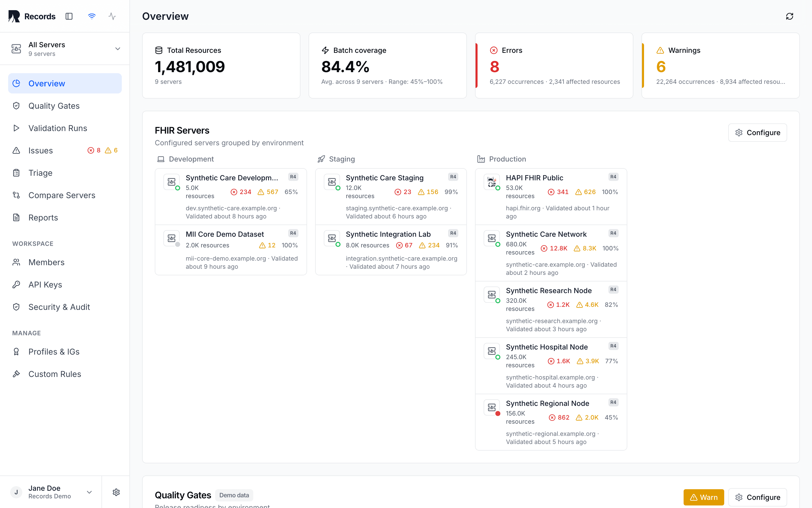812x508 pixels.
Task: Toggle the sidebar panel icon
Action: (x=69, y=16)
